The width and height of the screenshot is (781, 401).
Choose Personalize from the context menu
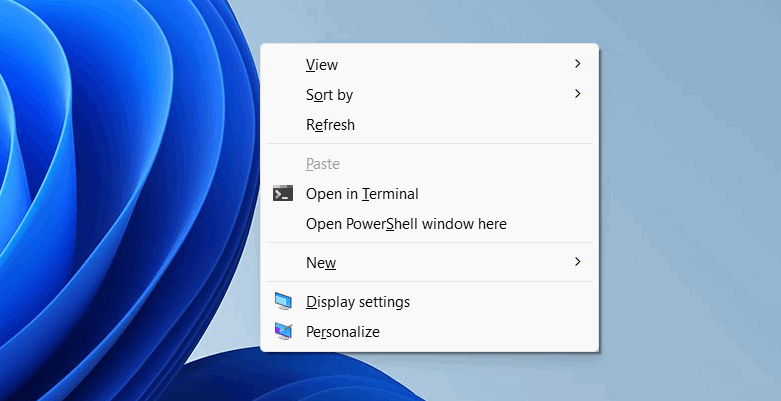coord(429,331)
